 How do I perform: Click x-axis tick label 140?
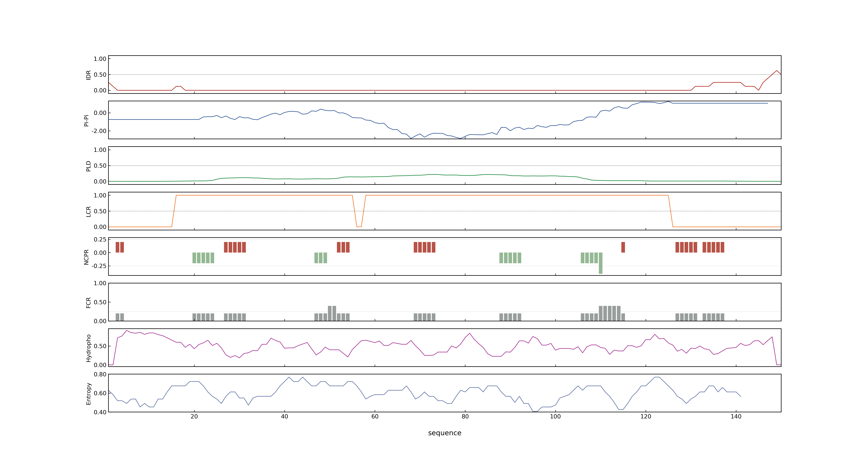pyautogui.click(x=736, y=416)
